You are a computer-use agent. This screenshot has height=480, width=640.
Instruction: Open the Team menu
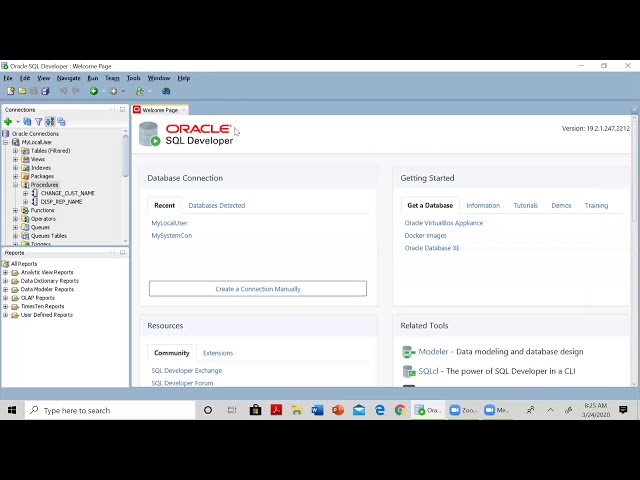pos(112,78)
